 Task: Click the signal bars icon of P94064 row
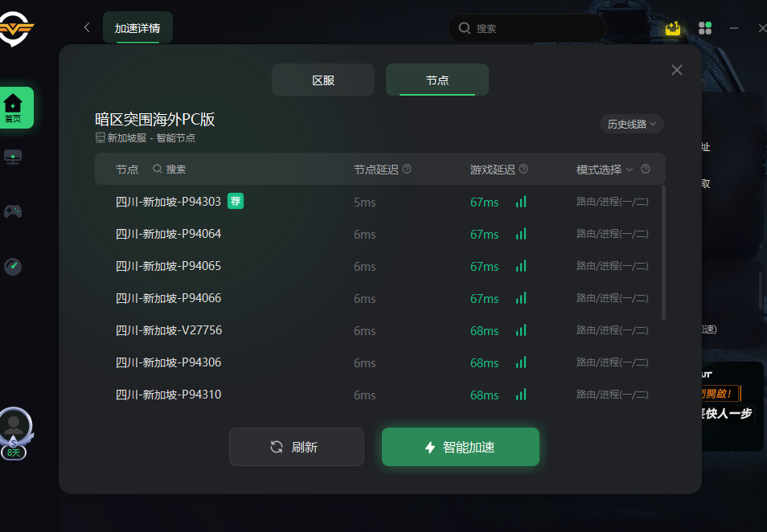click(x=521, y=234)
